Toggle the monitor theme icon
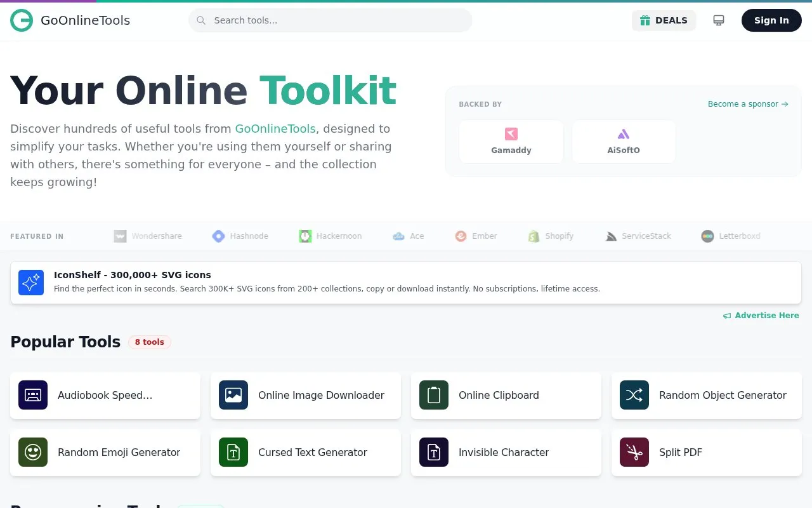The image size is (812, 508). point(719,20)
